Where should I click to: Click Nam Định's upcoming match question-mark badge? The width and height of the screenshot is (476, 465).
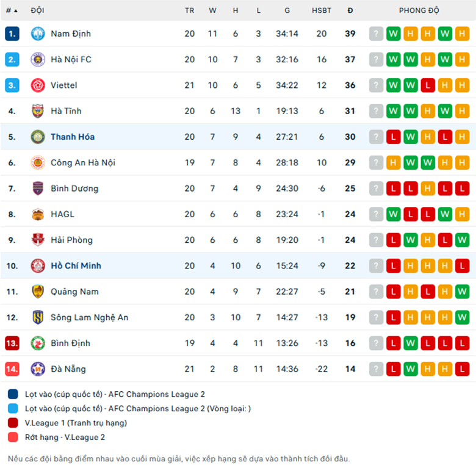click(376, 34)
